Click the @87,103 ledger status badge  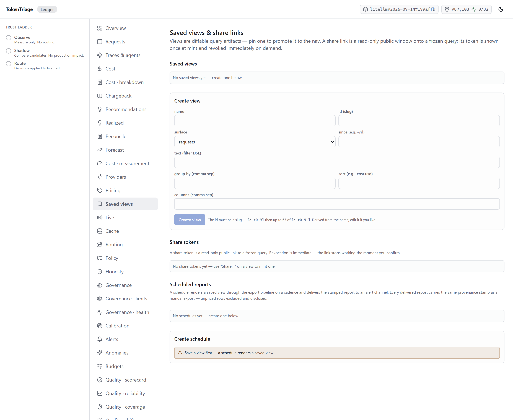(x=466, y=9)
